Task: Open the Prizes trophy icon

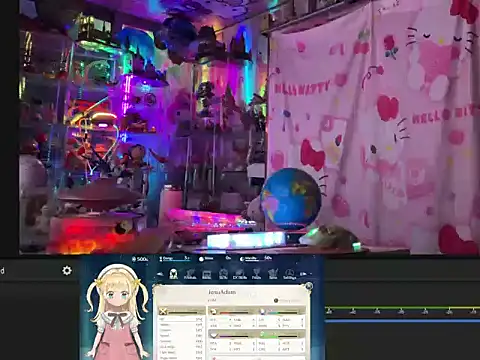Action: [256, 274]
